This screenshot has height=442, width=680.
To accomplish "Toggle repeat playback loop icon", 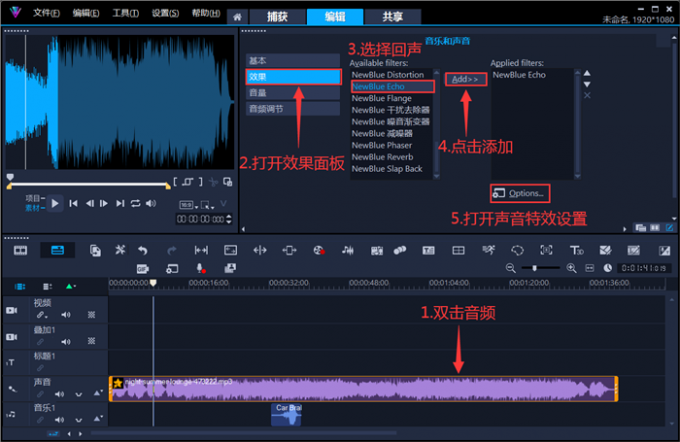I will [x=135, y=203].
